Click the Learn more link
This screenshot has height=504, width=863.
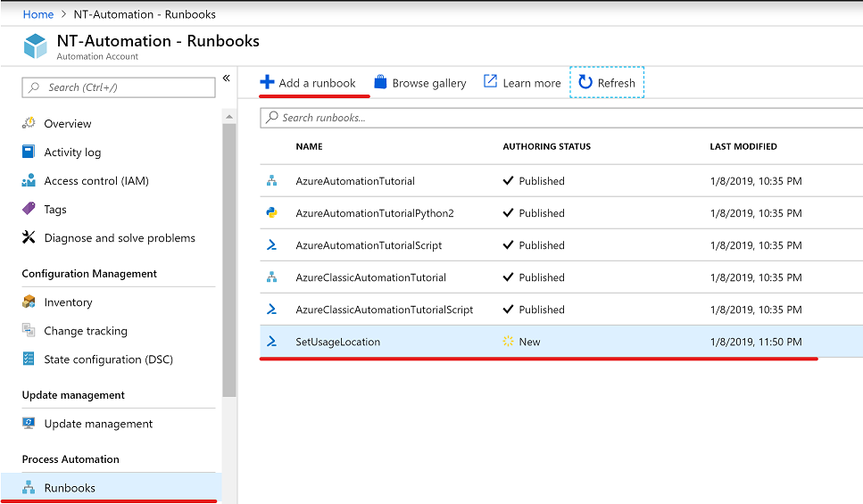522,83
